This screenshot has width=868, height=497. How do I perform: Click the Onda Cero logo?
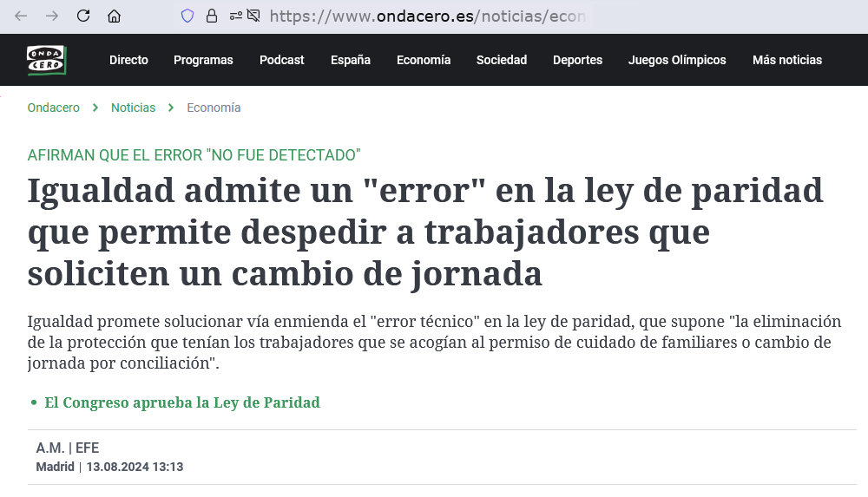pyautogui.click(x=46, y=60)
